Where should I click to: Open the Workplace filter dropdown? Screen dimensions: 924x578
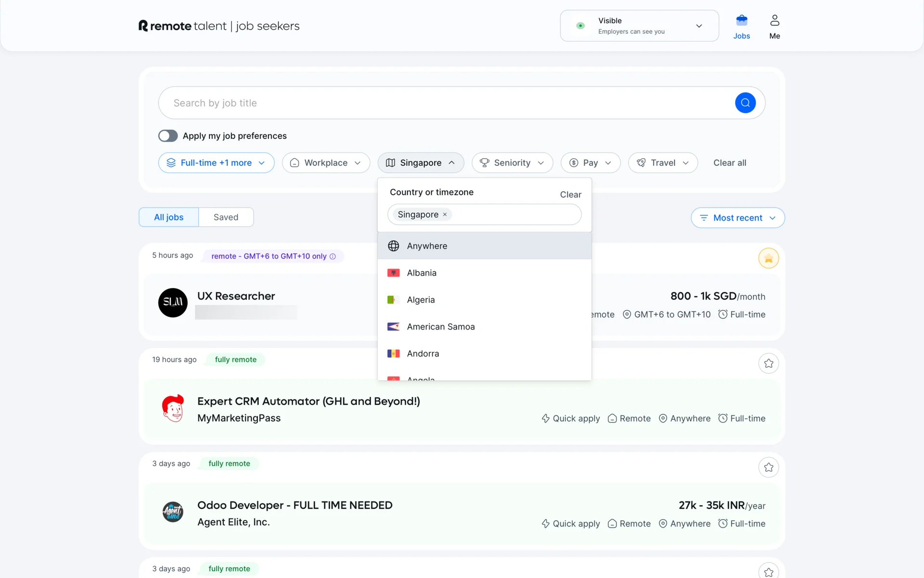[326, 163]
